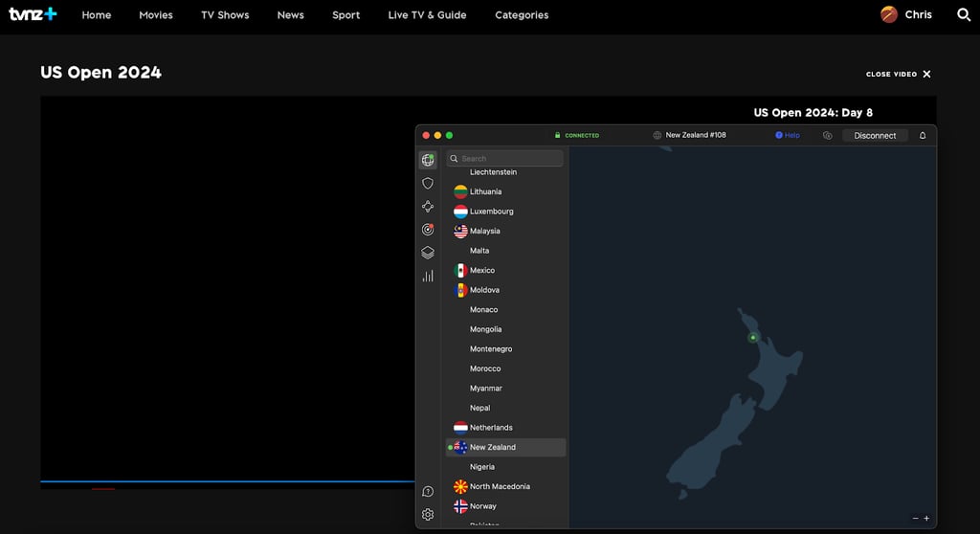Open the statistics bars icon in VPN sidebar
980x534 pixels.
(428, 276)
